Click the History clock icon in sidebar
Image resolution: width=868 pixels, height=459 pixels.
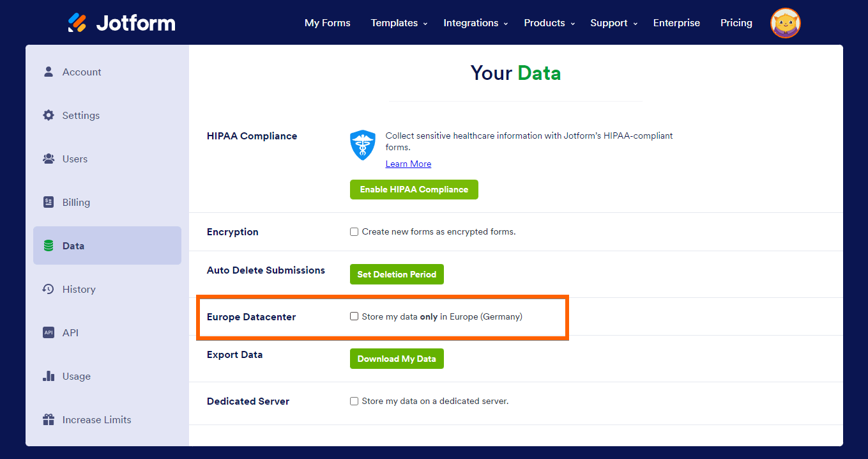tap(49, 289)
